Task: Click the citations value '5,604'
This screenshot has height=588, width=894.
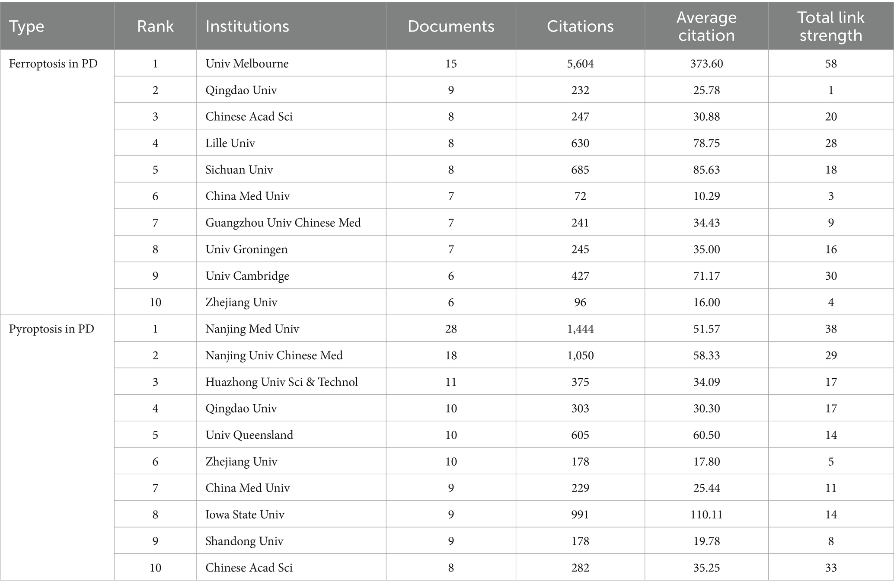Action: pyautogui.click(x=580, y=64)
